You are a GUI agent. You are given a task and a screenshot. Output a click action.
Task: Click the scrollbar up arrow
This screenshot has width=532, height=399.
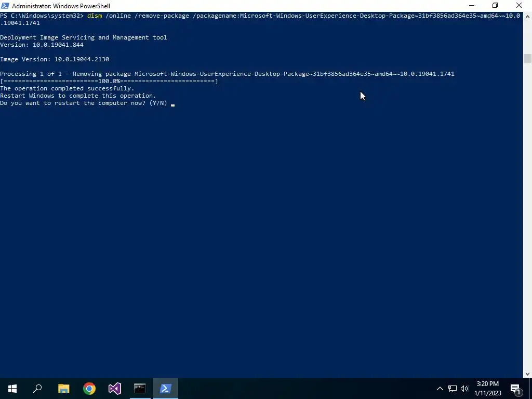pos(527,16)
